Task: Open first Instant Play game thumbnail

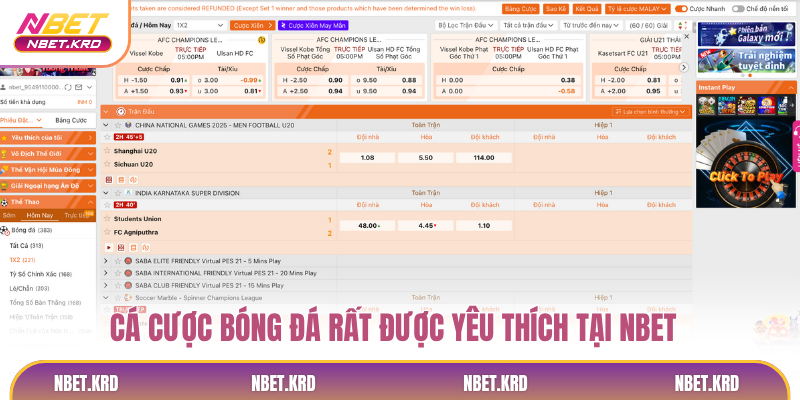Action: coord(706,105)
